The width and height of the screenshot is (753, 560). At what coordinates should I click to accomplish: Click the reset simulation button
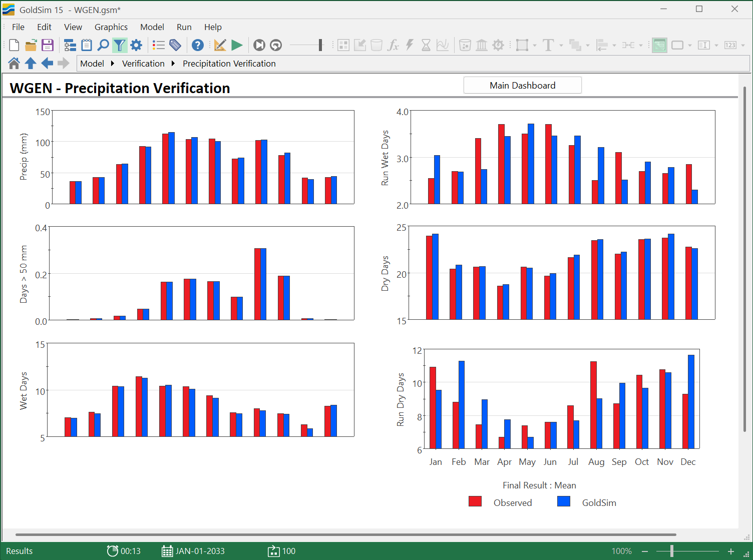(276, 45)
